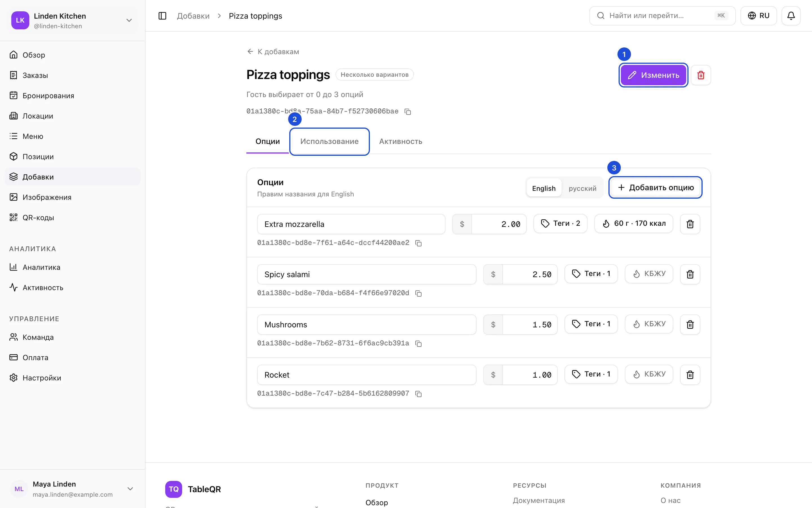Screen dimensions: 812x508
Task: Open Аналитика in the sidebar
Action: coord(72,268)
